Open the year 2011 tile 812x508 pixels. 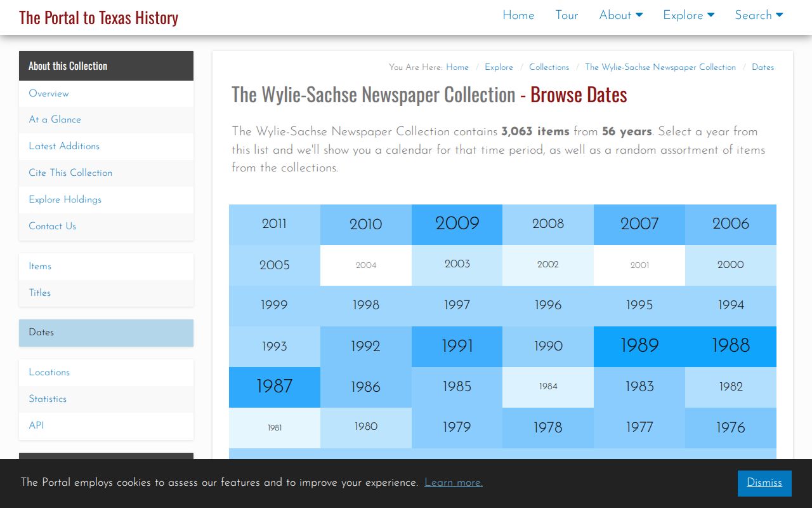[x=275, y=224]
